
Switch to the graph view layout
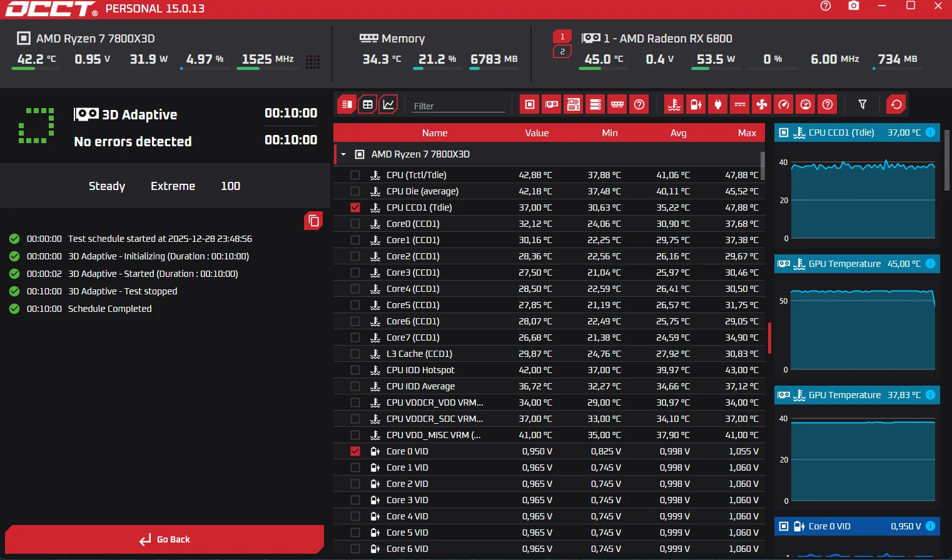(388, 104)
